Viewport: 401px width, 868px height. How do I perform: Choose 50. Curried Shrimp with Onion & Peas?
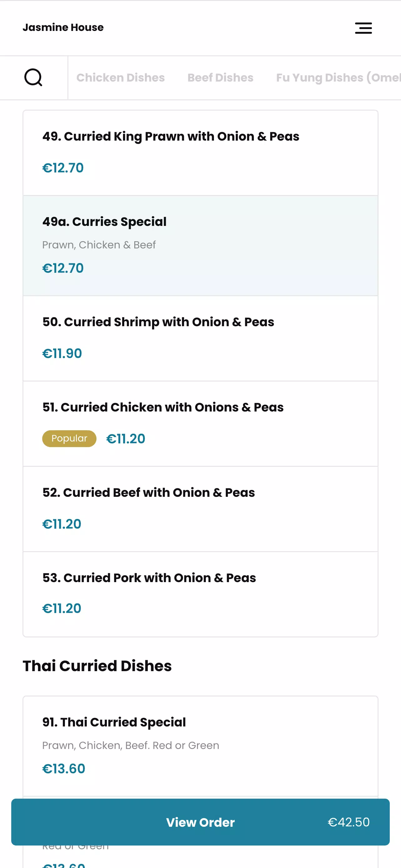click(200, 338)
